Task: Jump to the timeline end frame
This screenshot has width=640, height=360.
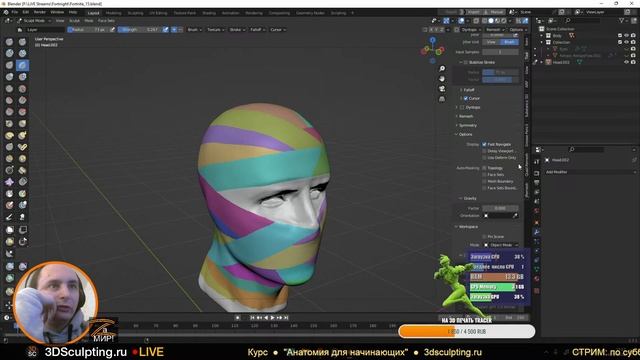Action: point(286,318)
